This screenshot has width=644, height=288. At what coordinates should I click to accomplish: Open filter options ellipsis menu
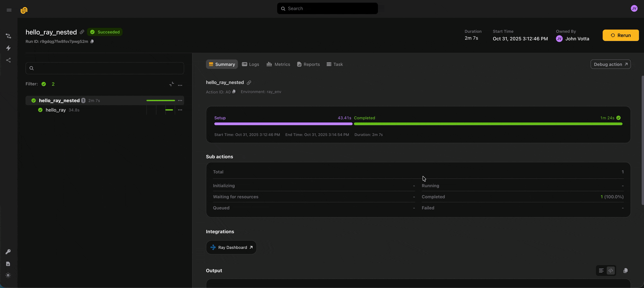click(x=180, y=85)
